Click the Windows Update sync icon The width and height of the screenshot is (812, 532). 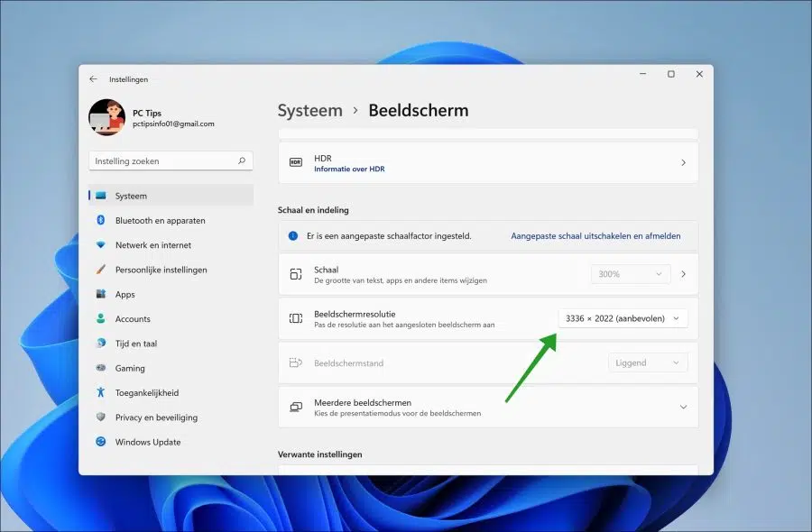click(x=101, y=442)
